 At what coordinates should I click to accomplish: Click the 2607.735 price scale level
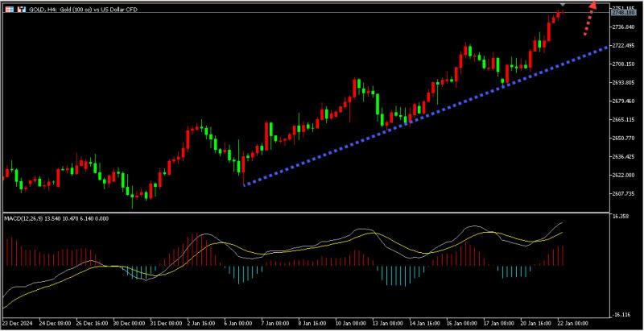click(x=624, y=193)
